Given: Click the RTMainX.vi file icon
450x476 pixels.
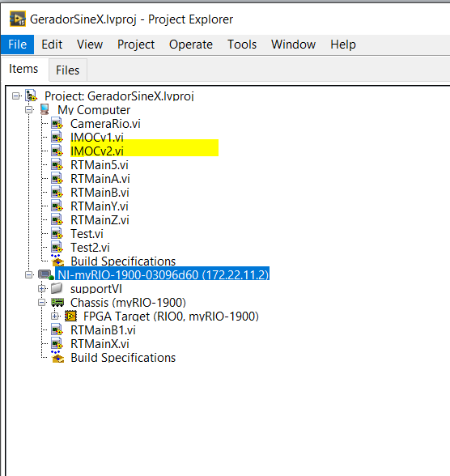Looking at the screenshot, I should pos(57,343).
